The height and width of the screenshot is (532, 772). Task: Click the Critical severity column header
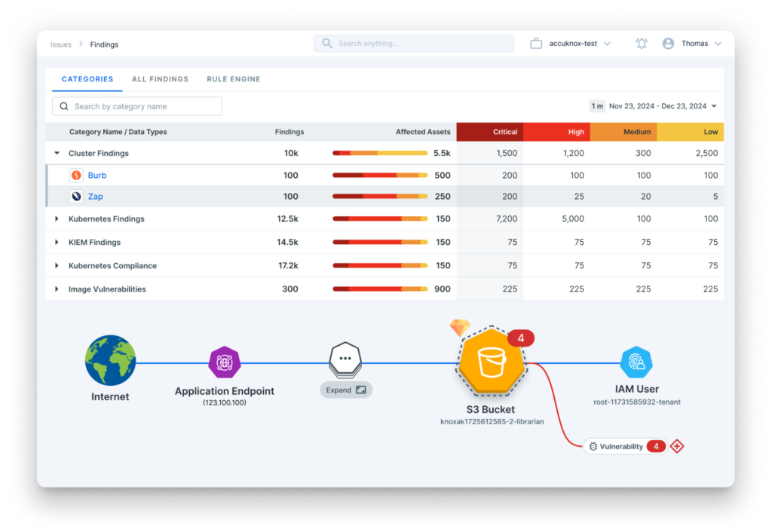pos(504,132)
